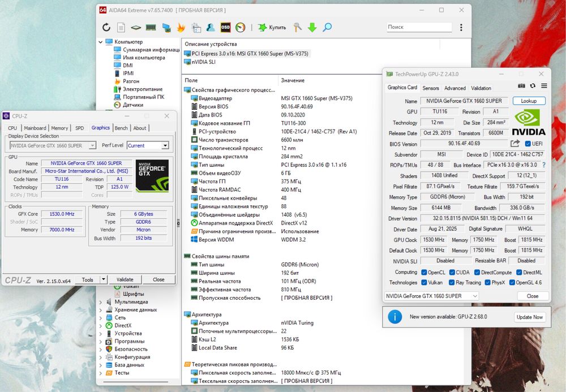The height and width of the screenshot is (392, 566).
Task: Toggle the CUDA checkbox
Action: coord(452,272)
